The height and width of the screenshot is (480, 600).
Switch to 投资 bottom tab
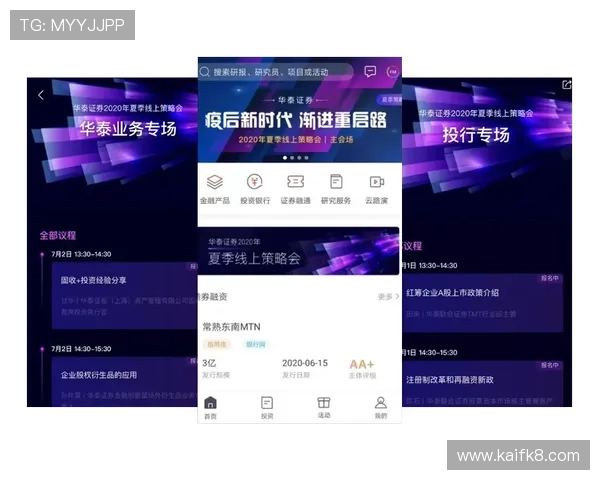267,408
